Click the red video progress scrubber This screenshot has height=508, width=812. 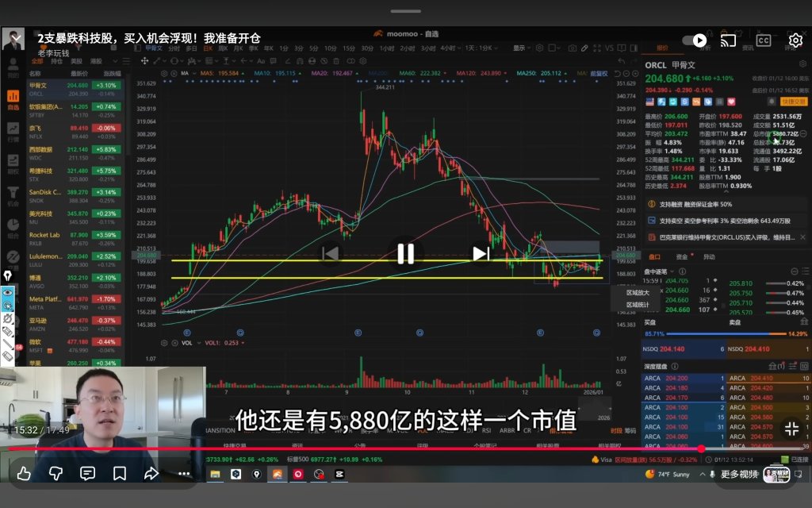coord(701,449)
